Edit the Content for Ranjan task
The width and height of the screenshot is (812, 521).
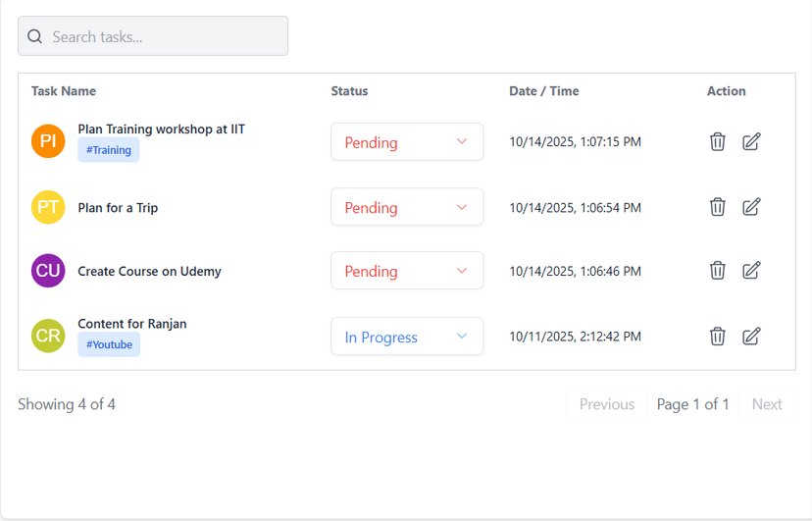(x=751, y=337)
